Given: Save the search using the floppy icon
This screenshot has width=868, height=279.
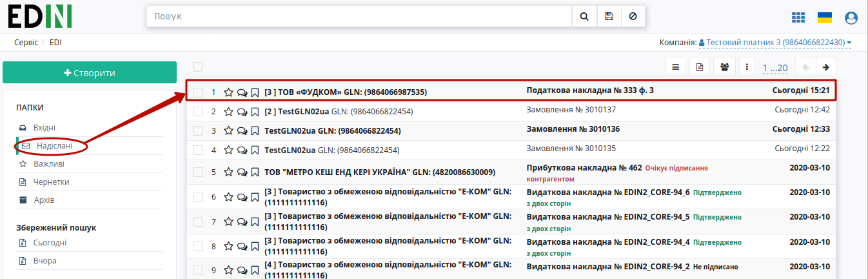Looking at the screenshot, I should pyautogui.click(x=609, y=16).
